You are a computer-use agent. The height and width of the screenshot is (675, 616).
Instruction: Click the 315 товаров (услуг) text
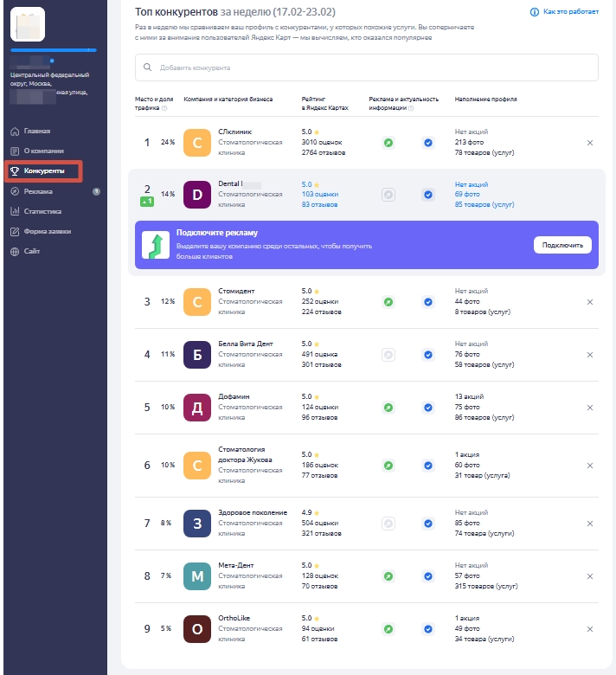486,587
